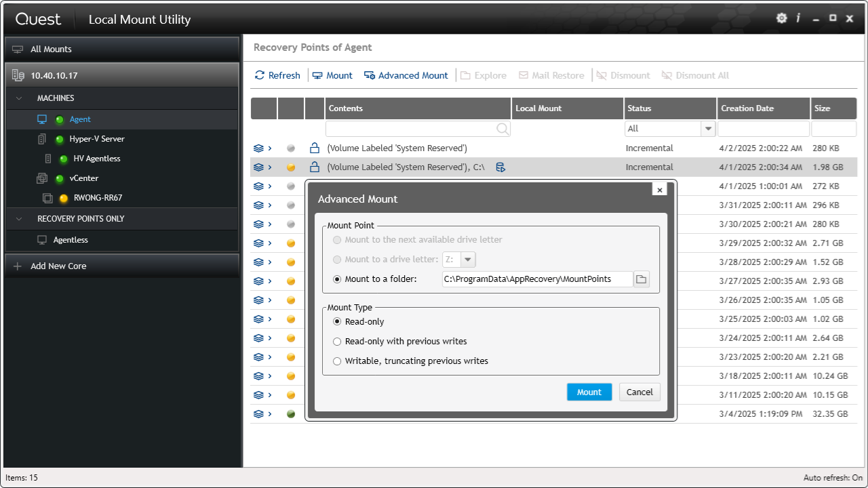This screenshot has width=868, height=488.
Task: Select the 'Read-only' mount type option
Action: coord(338,322)
